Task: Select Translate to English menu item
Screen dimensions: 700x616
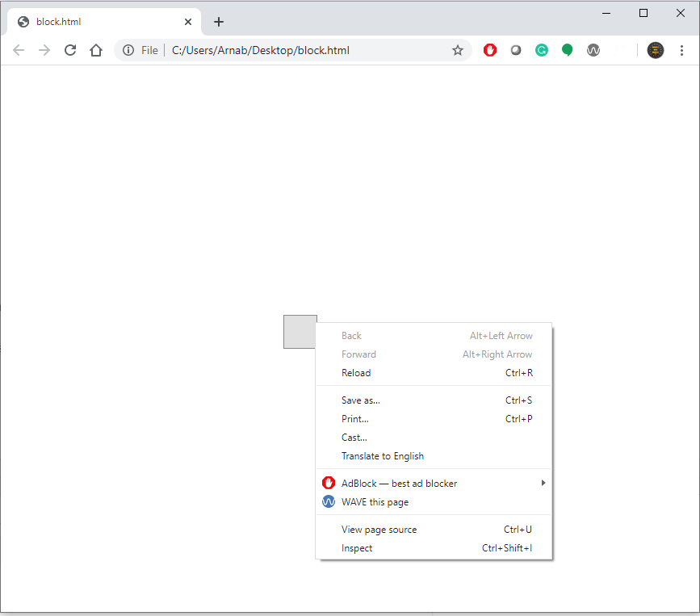Action: pos(434,456)
